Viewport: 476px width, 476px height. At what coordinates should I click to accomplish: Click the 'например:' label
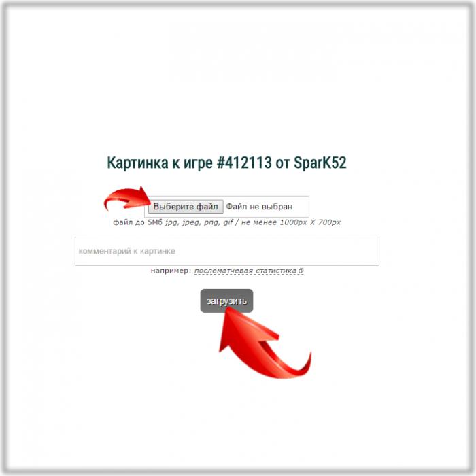(x=171, y=271)
